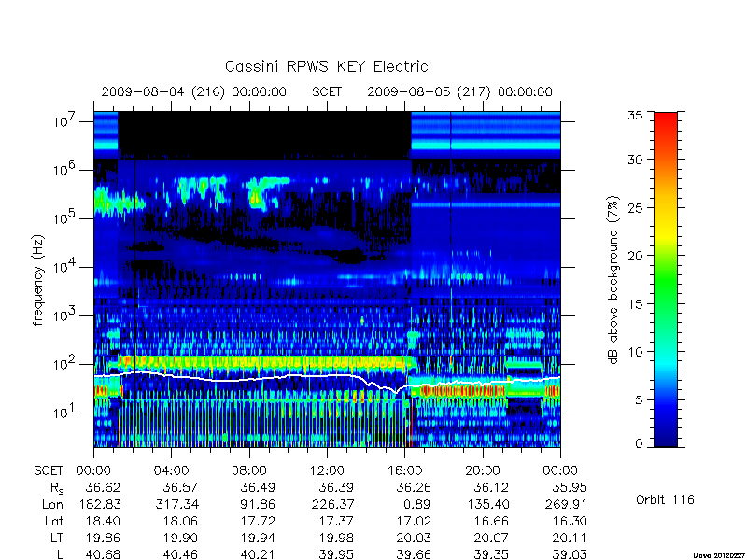
Task: Click the 30 value on the color scale
Action: 636,160
